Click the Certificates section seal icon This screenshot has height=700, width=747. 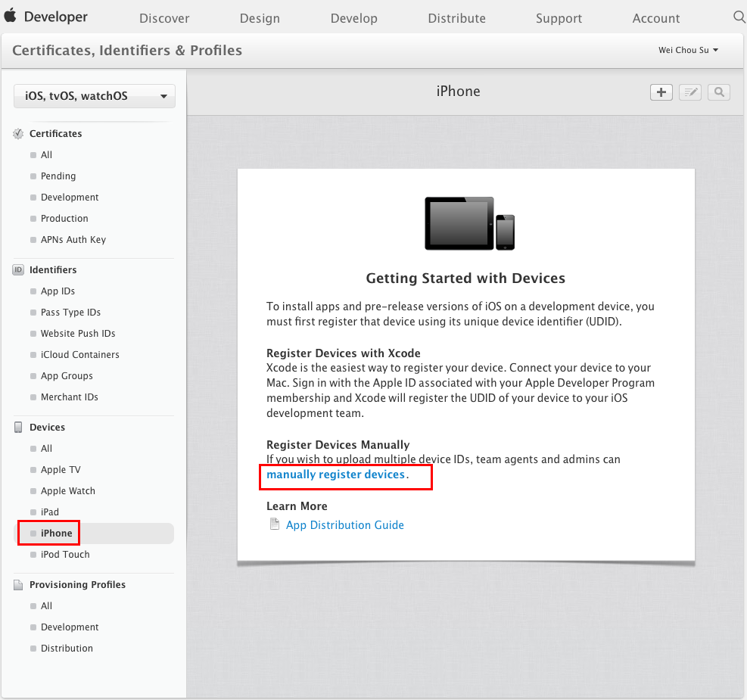[18, 134]
